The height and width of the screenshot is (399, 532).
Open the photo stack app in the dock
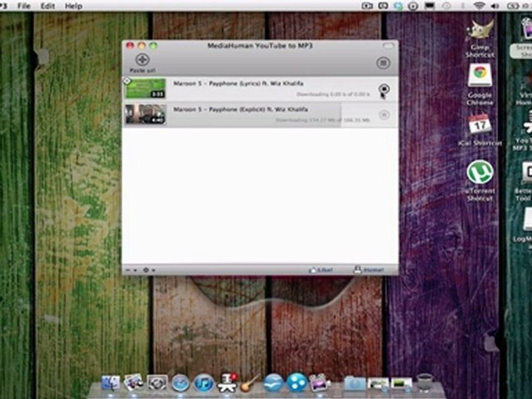(134, 383)
